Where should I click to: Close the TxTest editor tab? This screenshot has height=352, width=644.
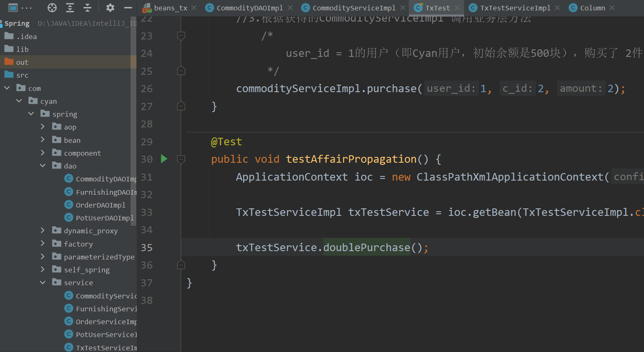[x=457, y=7]
